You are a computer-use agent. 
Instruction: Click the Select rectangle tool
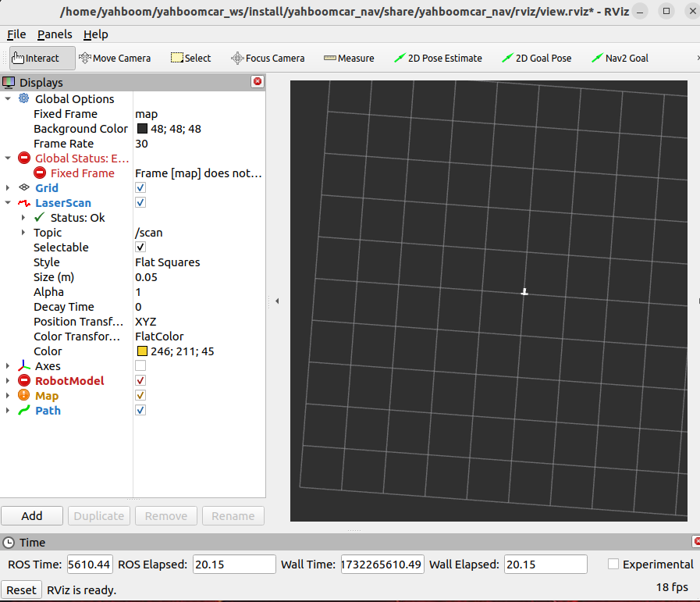[x=190, y=58]
